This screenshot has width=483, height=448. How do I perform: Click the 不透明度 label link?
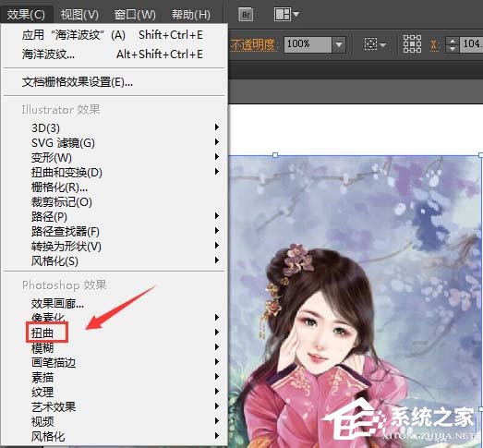click(x=253, y=45)
